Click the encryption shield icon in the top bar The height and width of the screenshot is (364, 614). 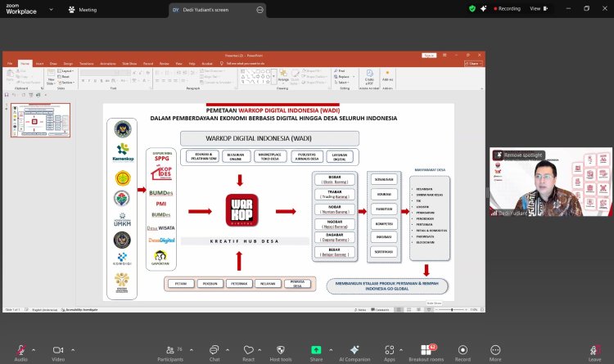coord(472,8)
